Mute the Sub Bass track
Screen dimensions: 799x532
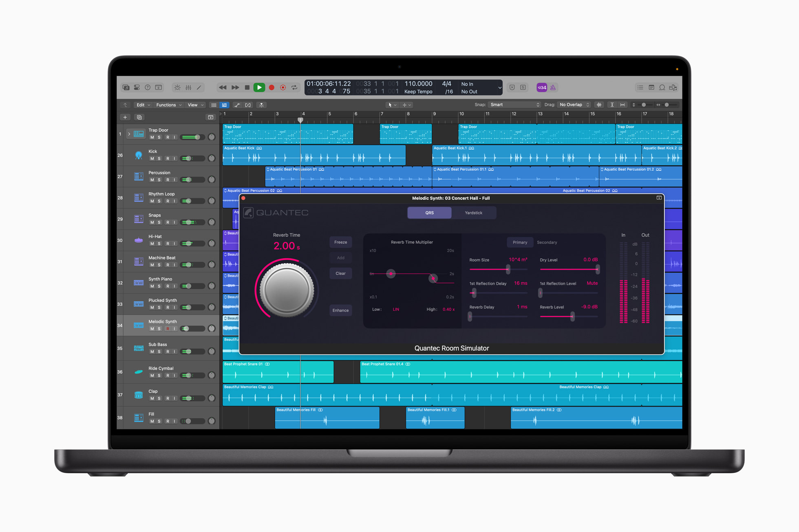(x=152, y=351)
